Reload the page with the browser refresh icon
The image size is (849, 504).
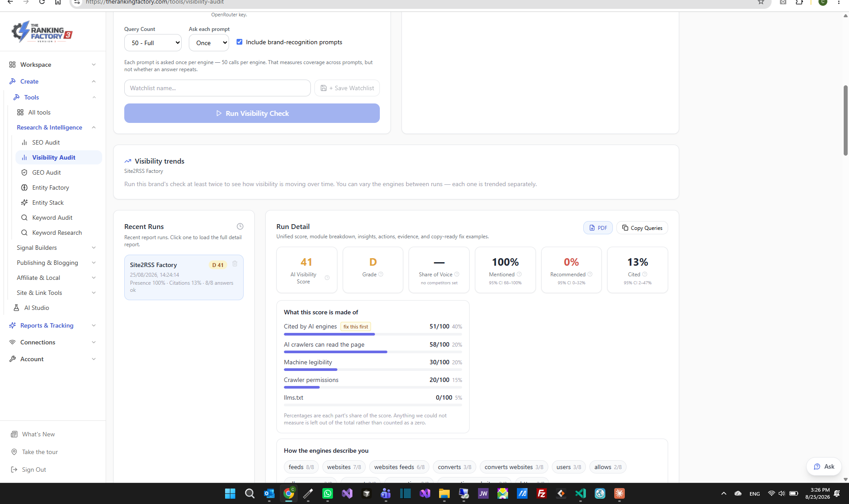[x=42, y=2]
